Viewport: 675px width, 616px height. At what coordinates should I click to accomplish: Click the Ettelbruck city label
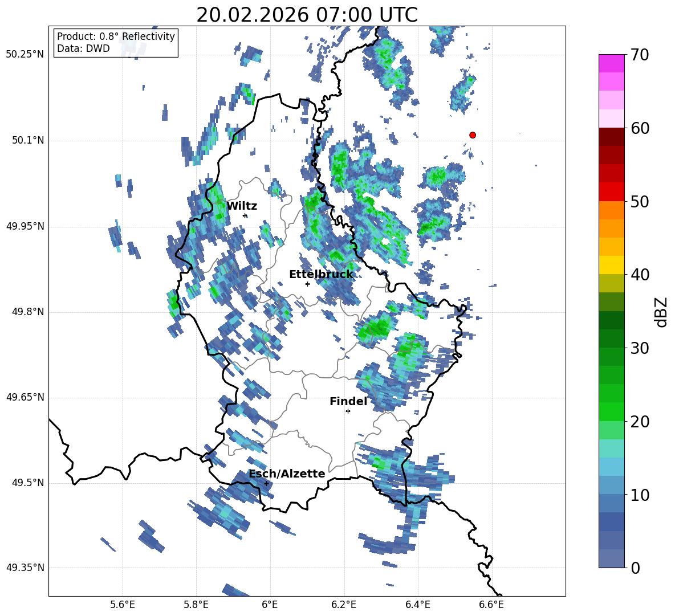(321, 274)
